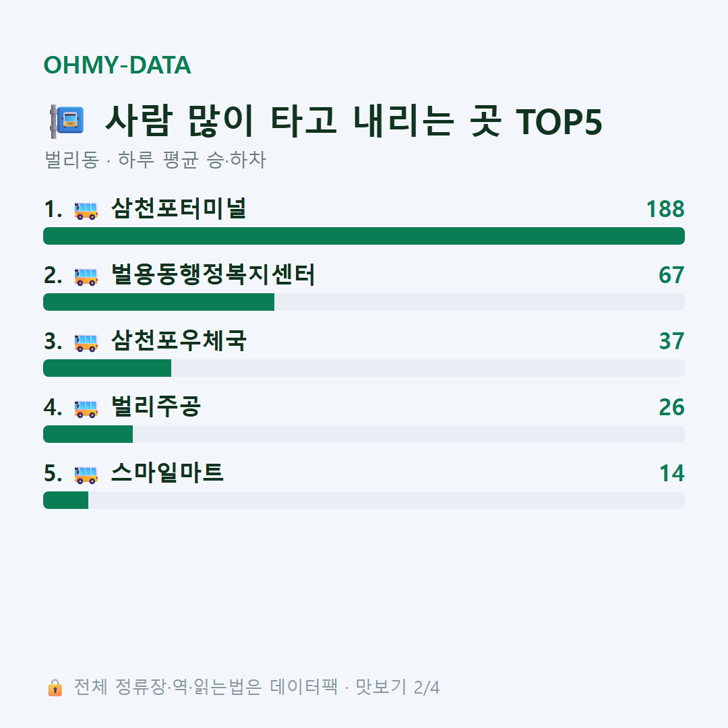
Task: Click the progress bar under 벌리주공
Action: tap(364, 434)
